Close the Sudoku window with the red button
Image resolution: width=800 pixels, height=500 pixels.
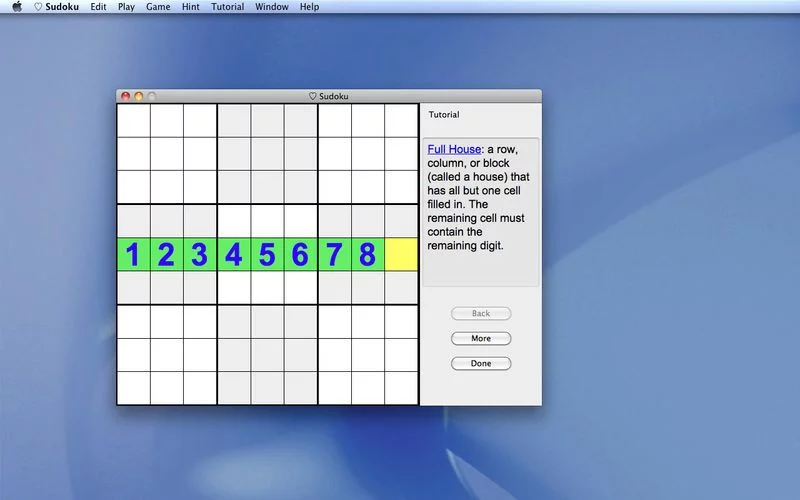click(126, 96)
